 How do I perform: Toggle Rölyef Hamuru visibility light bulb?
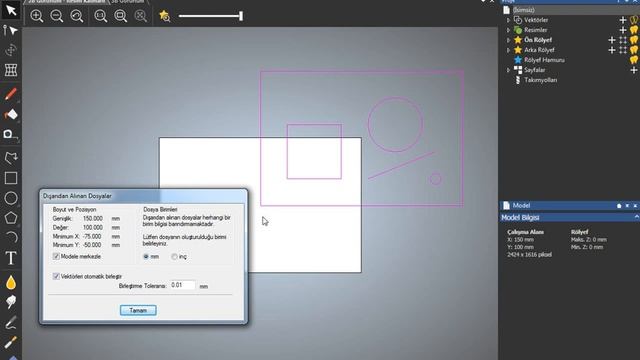tap(634, 60)
